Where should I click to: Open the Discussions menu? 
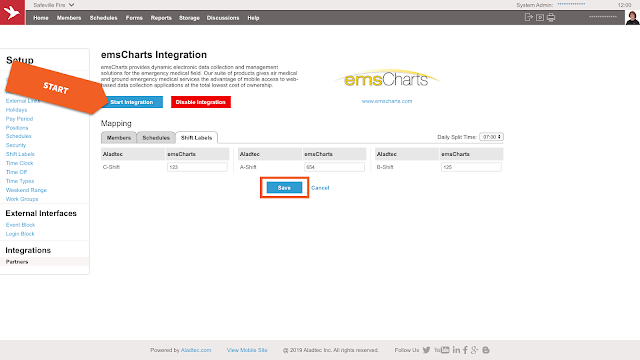[x=223, y=18]
